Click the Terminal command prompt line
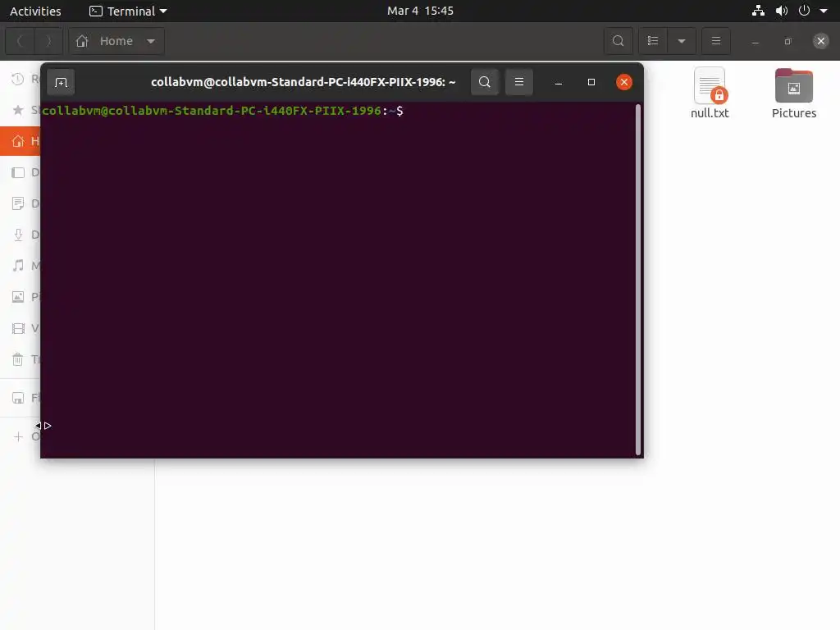The width and height of the screenshot is (840, 630). coord(222,111)
